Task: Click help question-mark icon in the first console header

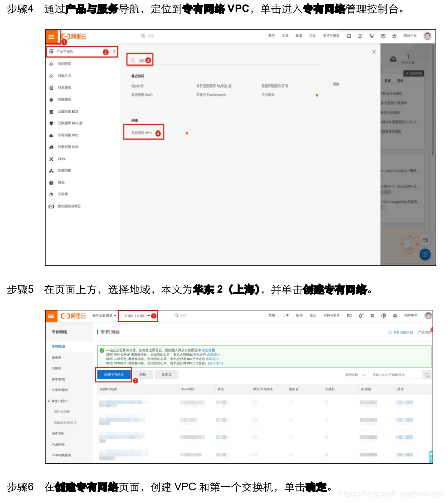Action: pyautogui.click(x=383, y=36)
